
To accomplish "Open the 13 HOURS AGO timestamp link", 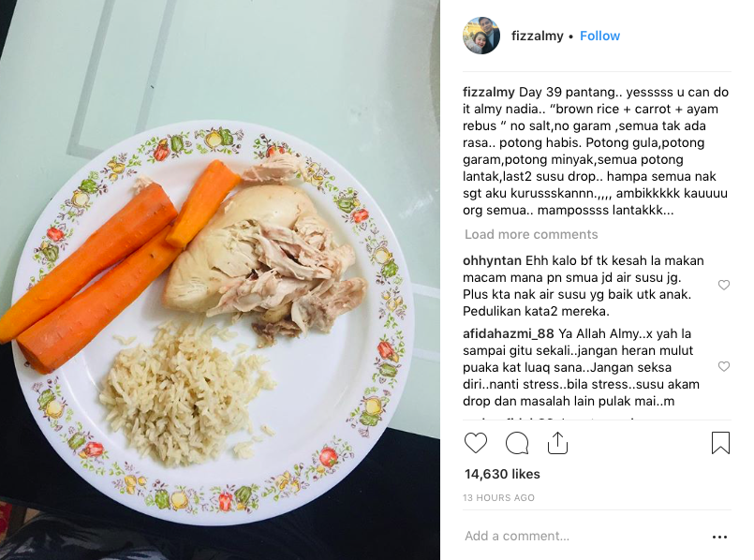I will click(498, 498).
